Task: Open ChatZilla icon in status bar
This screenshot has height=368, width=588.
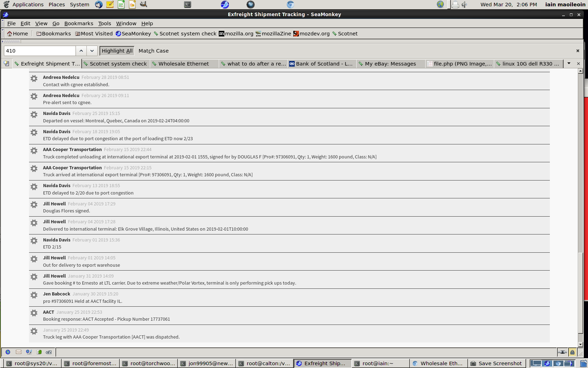Action: [49, 352]
